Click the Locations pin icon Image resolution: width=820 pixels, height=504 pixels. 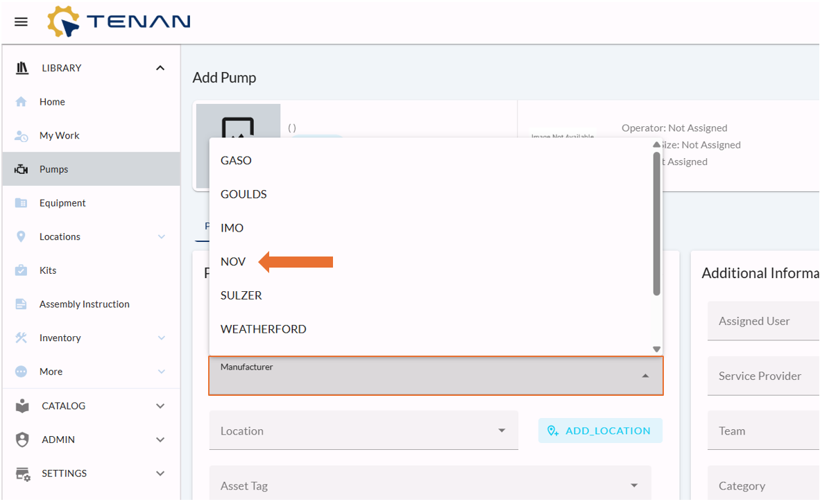(21, 237)
